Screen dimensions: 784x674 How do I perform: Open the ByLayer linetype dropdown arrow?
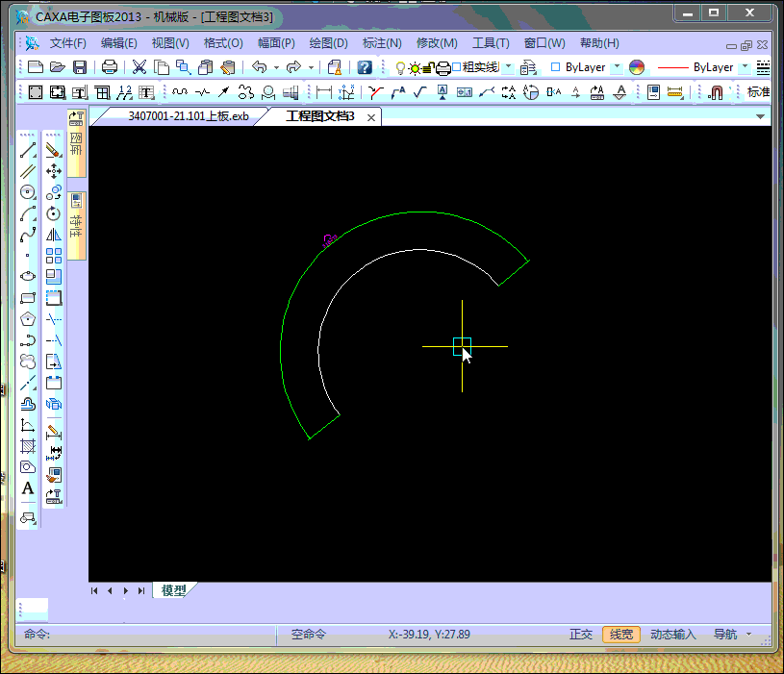[x=745, y=66]
